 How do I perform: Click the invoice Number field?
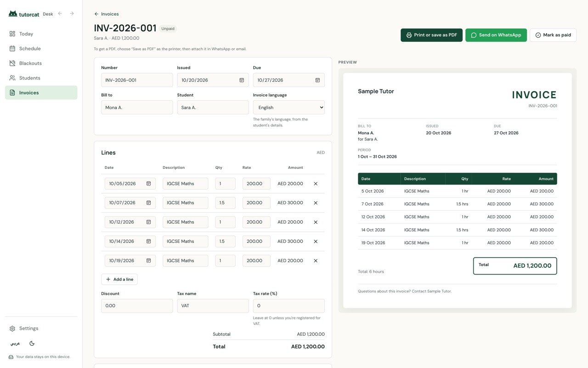coord(137,80)
